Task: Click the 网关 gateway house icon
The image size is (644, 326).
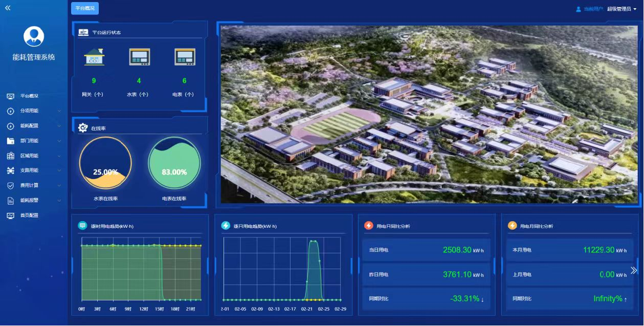Action: (x=94, y=57)
